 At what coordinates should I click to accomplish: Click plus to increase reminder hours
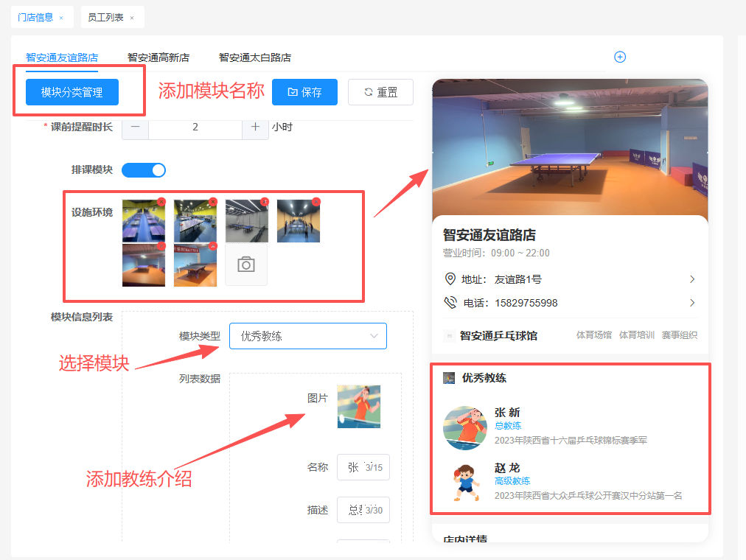255,127
